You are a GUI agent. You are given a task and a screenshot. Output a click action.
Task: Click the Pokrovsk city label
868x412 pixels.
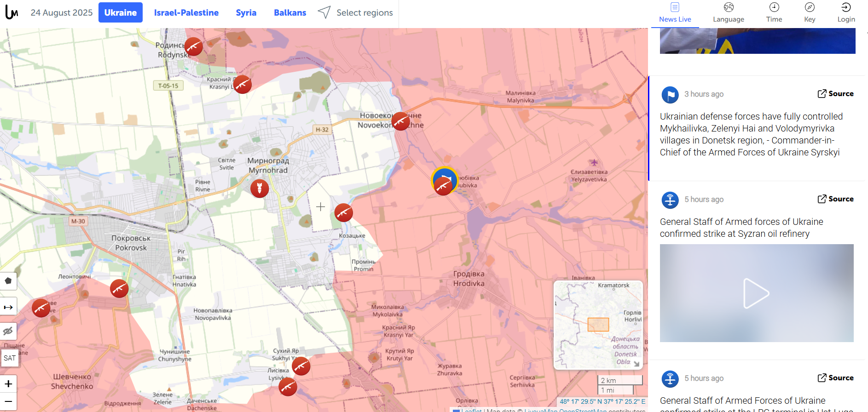(x=131, y=243)
